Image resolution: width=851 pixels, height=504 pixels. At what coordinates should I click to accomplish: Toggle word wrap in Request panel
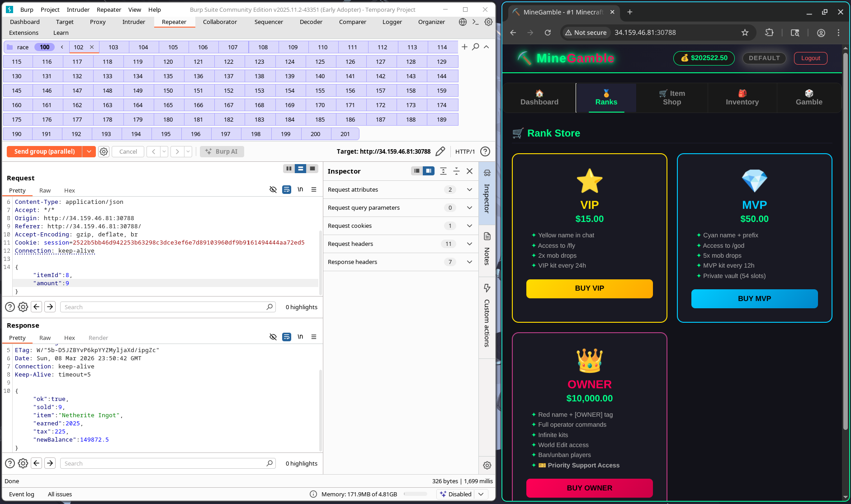pyautogui.click(x=287, y=189)
